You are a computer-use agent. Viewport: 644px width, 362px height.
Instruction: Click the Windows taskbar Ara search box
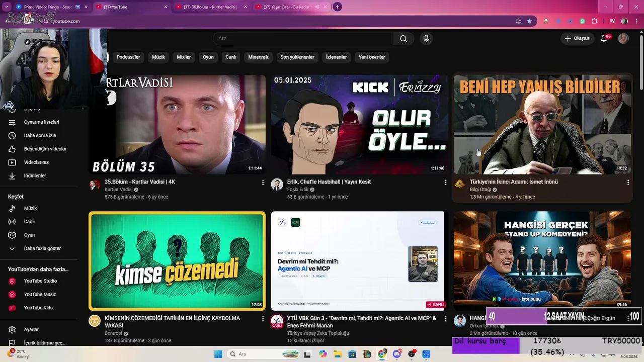(x=263, y=354)
